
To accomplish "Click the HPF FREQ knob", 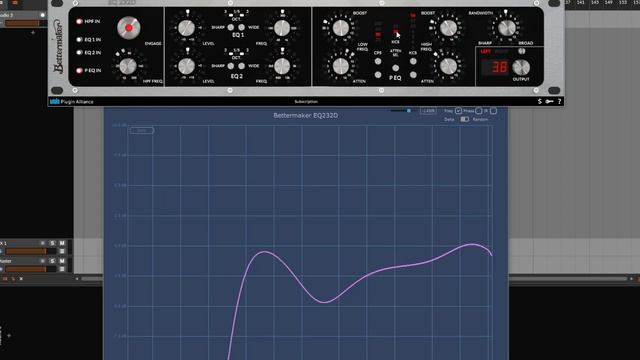I will point(128,65).
